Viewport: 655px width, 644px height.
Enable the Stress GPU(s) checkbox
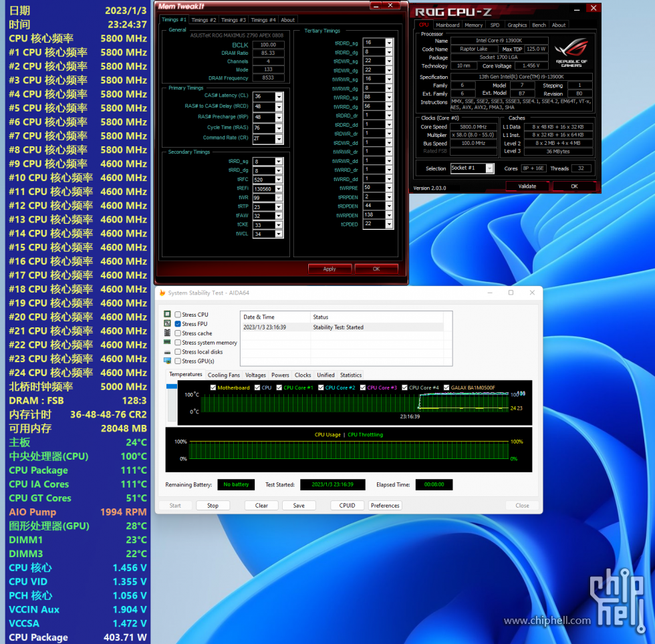178,361
